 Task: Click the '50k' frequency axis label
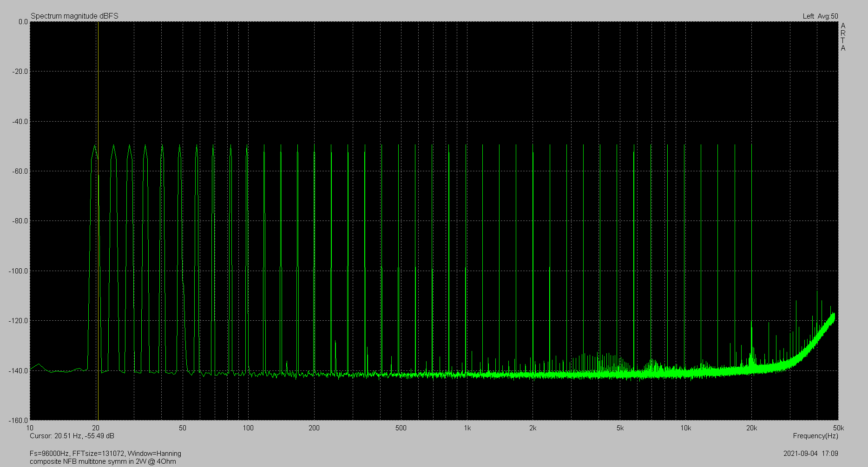click(838, 428)
